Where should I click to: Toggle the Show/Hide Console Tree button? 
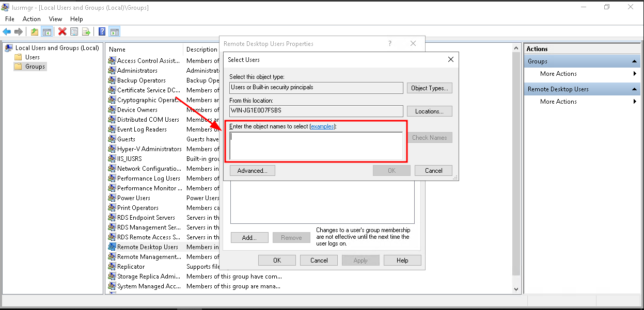pyautogui.click(x=47, y=32)
